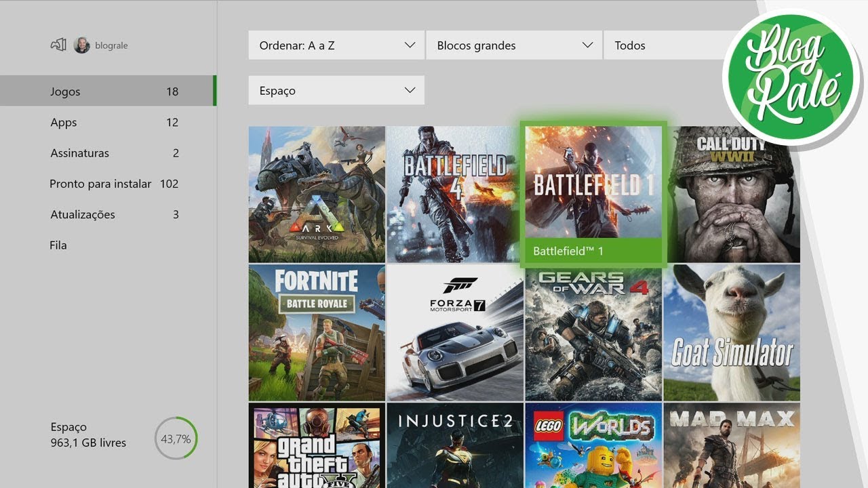868x488 pixels.
Task: Open the console/home icon beside blograle
Action: (58, 45)
